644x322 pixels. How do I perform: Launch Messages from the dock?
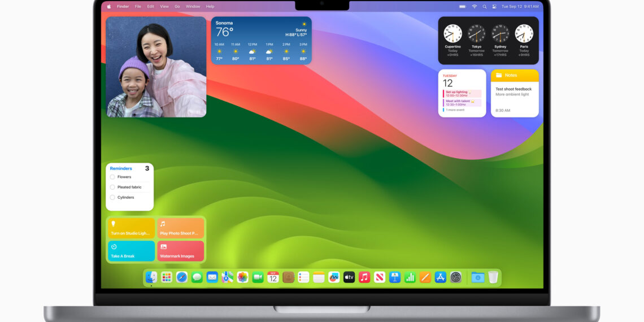pyautogui.click(x=197, y=277)
